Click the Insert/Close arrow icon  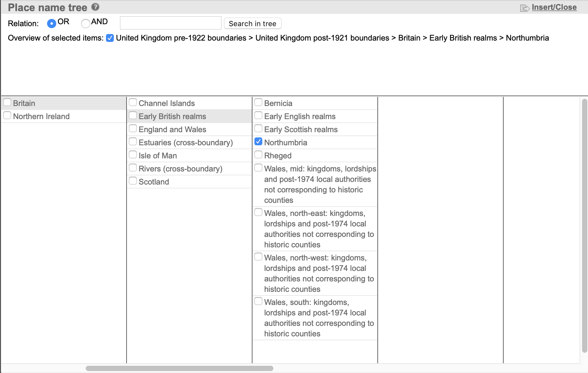click(x=525, y=8)
